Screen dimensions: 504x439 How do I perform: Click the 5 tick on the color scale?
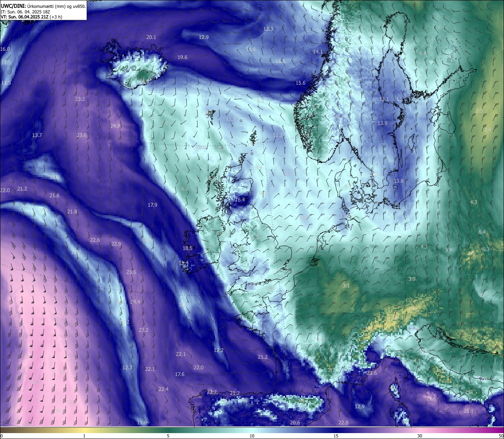(x=168, y=436)
